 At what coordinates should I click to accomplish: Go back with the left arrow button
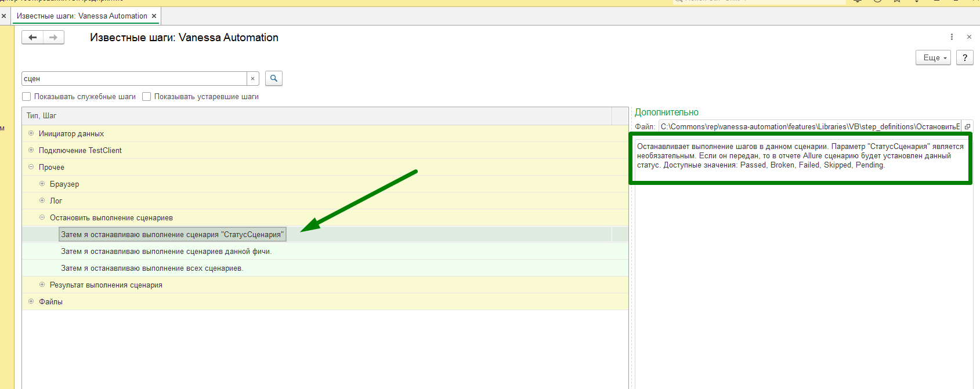click(32, 38)
